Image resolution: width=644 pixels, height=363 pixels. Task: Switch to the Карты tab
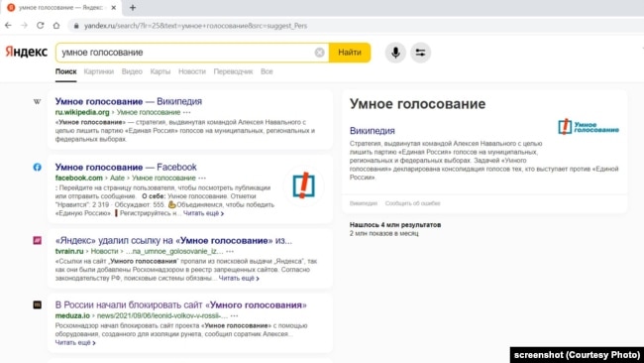tap(161, 71)
